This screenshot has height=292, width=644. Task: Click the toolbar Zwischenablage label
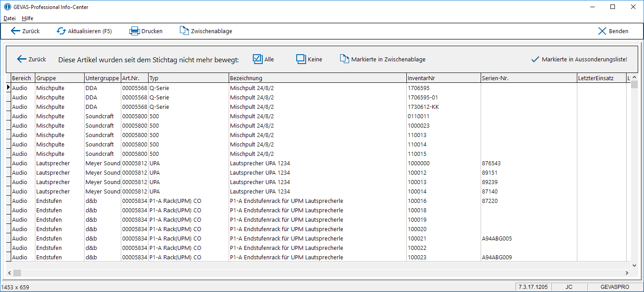click(212, 31)
